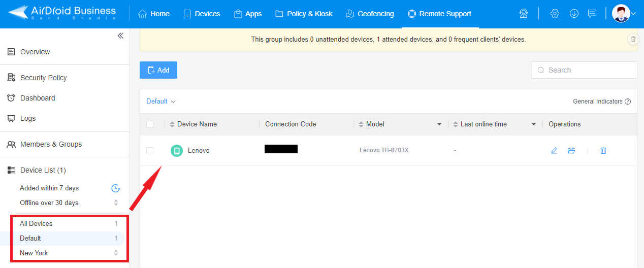Viewport: 644px width, 268px height.
Task: Open Members & Groups in sidebar
Action: pos(51,144)
